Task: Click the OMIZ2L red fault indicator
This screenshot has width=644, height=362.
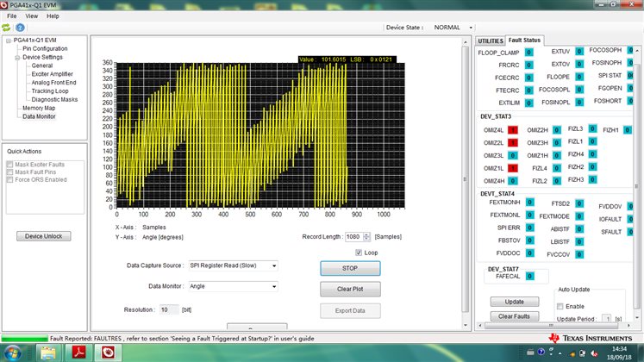Action: pos(513,143)
